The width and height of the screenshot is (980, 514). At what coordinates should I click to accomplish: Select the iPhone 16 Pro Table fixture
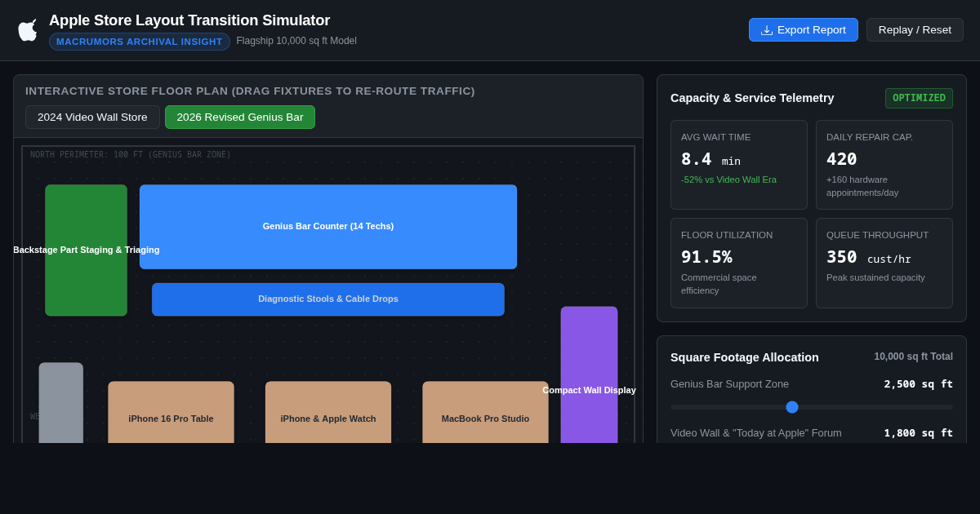point(171,413)
